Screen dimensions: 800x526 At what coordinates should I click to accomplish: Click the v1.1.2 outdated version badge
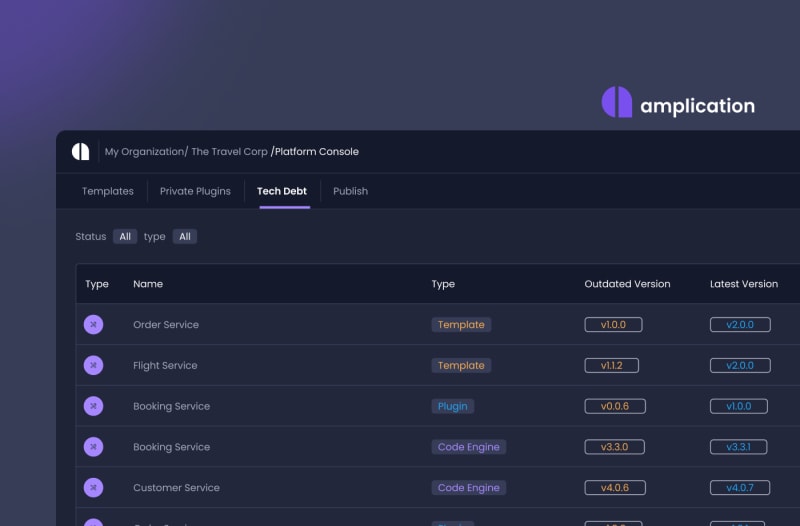click(611, 366)
